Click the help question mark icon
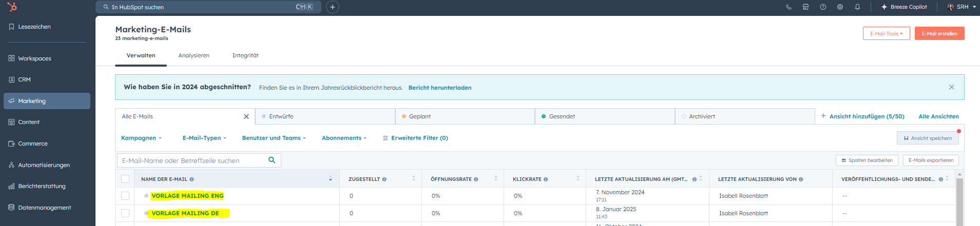The height and width of the screenshot is (226, 980). coord(823,7)
